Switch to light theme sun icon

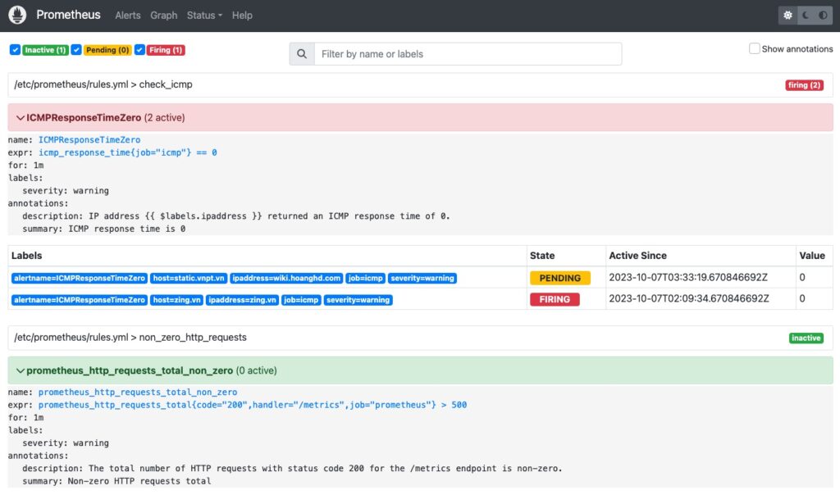[787, 16]
